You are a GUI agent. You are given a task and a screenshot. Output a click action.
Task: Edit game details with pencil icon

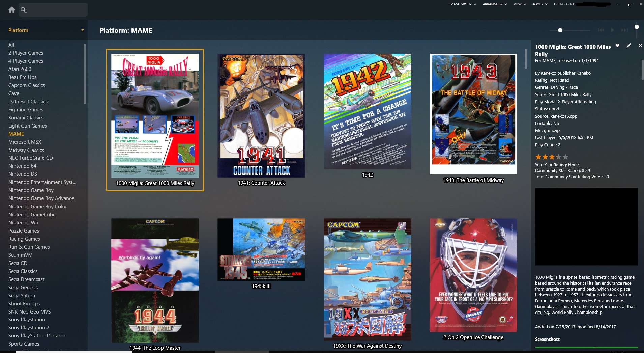click(629, 46)
